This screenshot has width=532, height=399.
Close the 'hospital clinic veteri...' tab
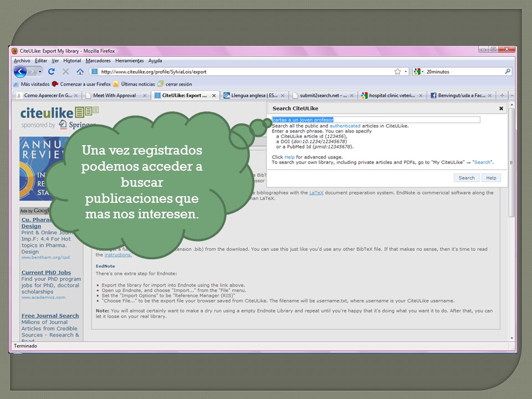(421, 96)
